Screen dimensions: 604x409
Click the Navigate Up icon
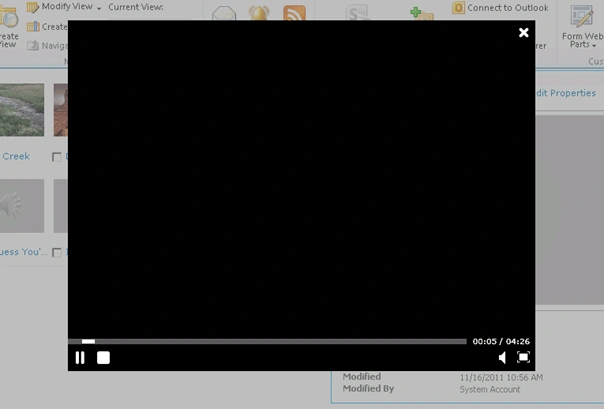click(33, 45)
